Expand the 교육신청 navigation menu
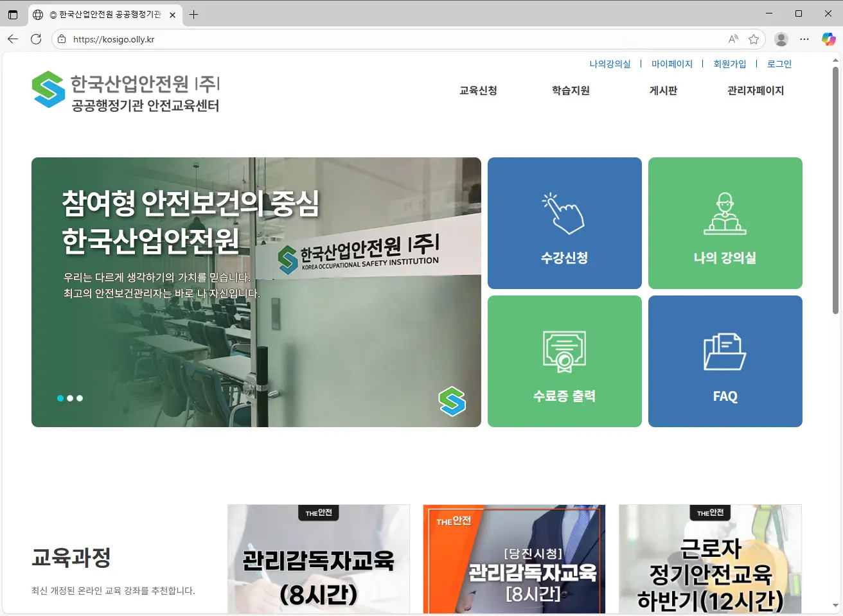 click(478, 91)
